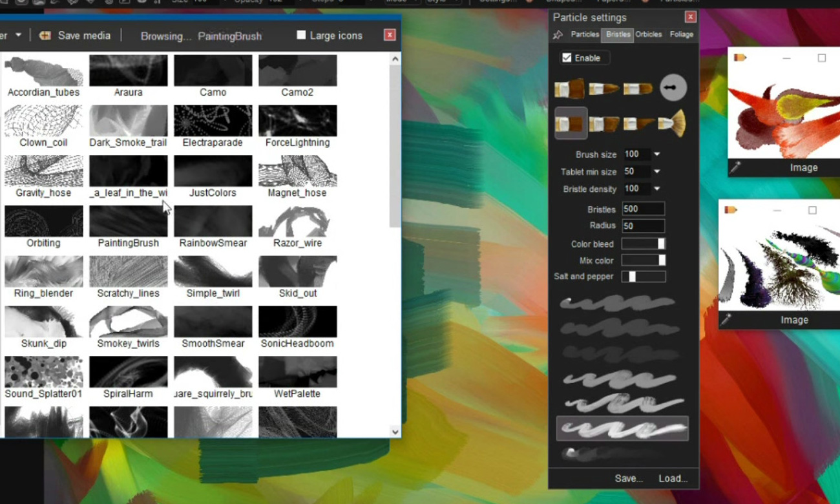Select the highlighted white wavy stroke preset
The height and width of the screenshot is (504, 840).
pos(622,428)
